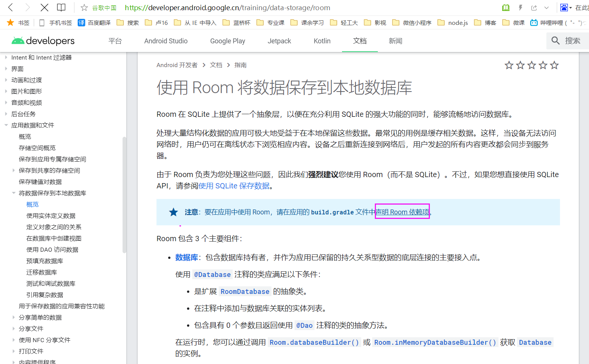The height and width of the screenshot is (364, 589).
Task: Rate the page three stars
Action: (532, 65)
